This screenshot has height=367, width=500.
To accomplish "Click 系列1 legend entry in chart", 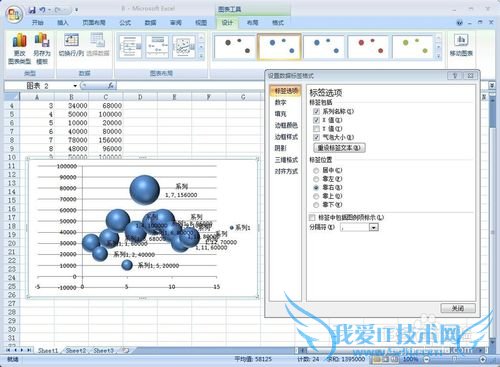I will [x=240, y=228].
